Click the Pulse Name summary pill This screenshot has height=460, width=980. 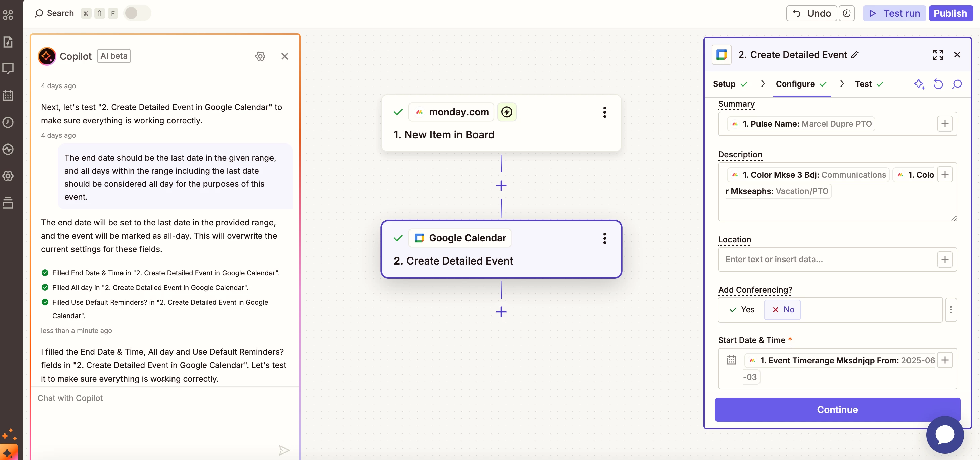pos(800,124)
